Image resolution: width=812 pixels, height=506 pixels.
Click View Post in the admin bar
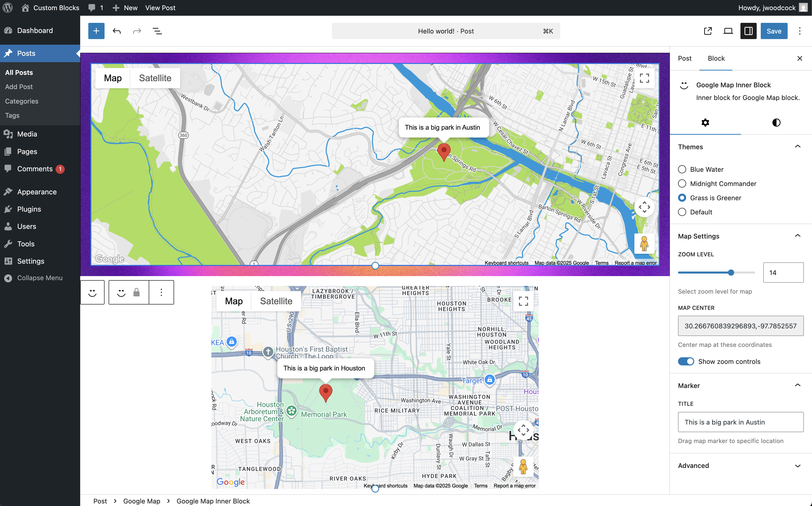pos(160,8)
